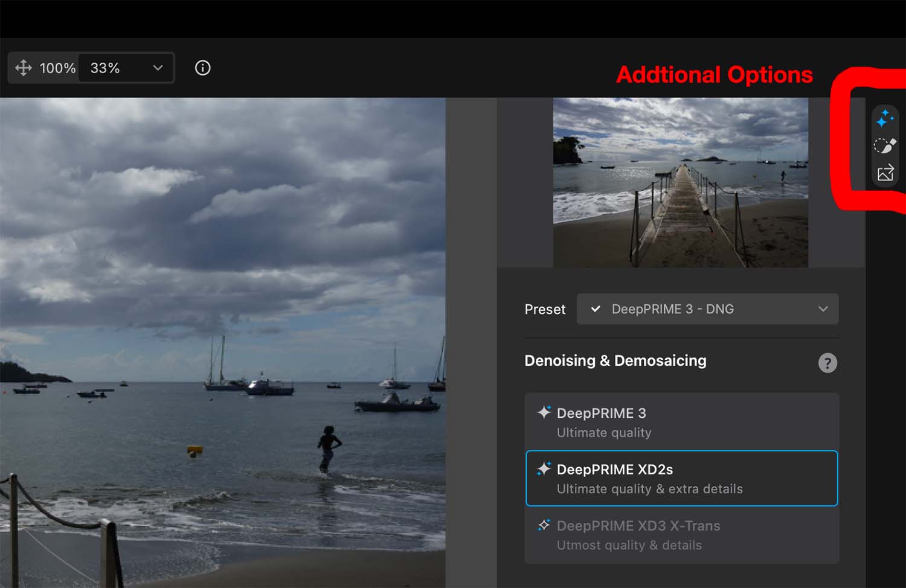Click the sparkle icon beside DeepPRIME XD3 X-Trans
Screen dimensions: 906x588
tap(544, 525)
